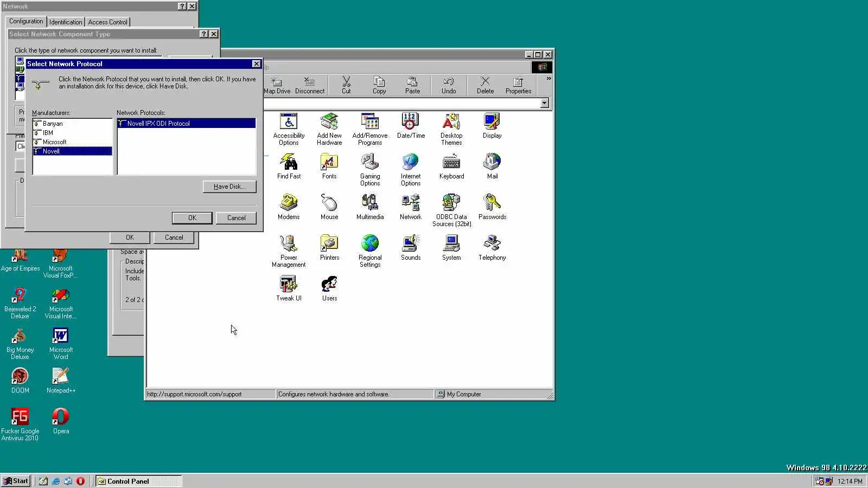Switch to the Identification tab
Image resolution: width=868 pixels, height=488 pixels.
66,22
